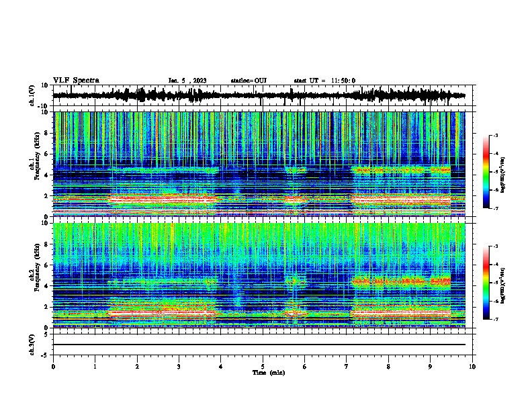
Task: Click the ch.3 flat line trace
Action: (x=259, y=345)
